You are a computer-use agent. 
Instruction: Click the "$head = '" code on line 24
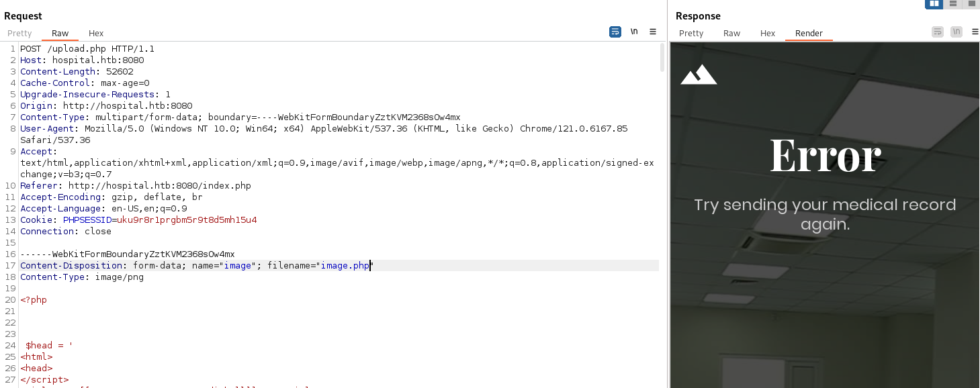[49, 346]
